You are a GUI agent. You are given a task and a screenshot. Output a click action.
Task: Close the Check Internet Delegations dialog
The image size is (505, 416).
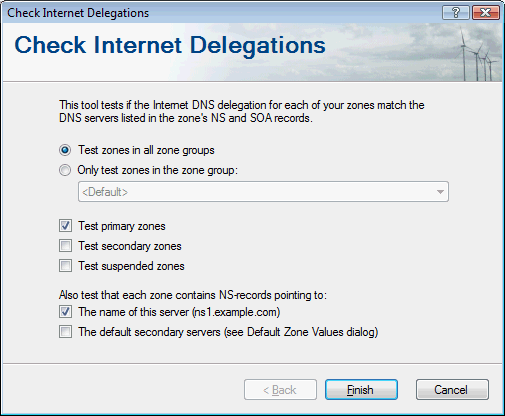(486, 13)
